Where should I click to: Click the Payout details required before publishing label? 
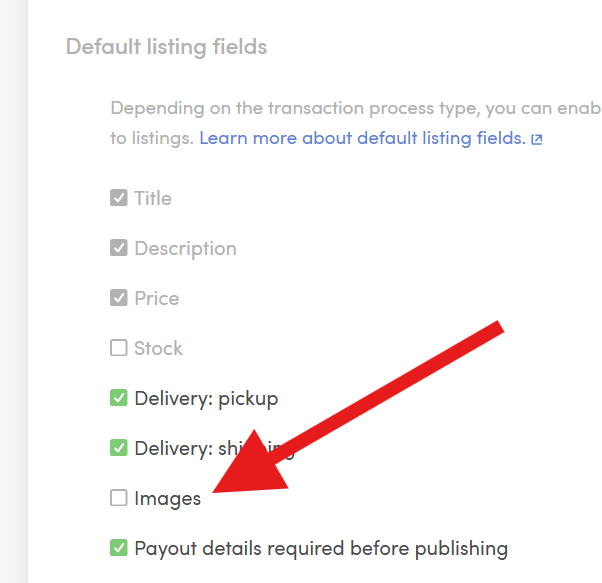point(321,549)
